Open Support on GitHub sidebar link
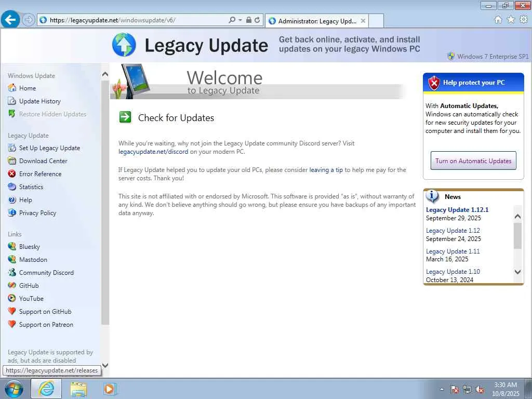This screenshot has height=399, width=532. coord(45,312)
